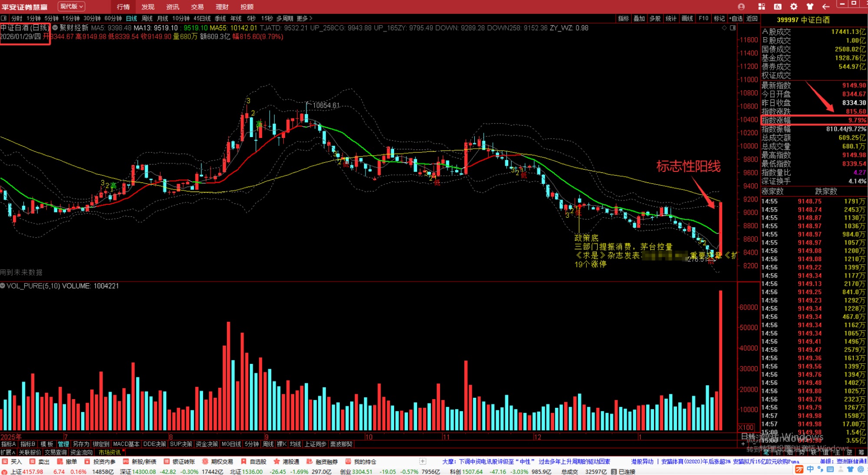Screen dimensions: 868x475
Task: Open the 大摩 telecom downgrade news headline
Action: (526, 462)
